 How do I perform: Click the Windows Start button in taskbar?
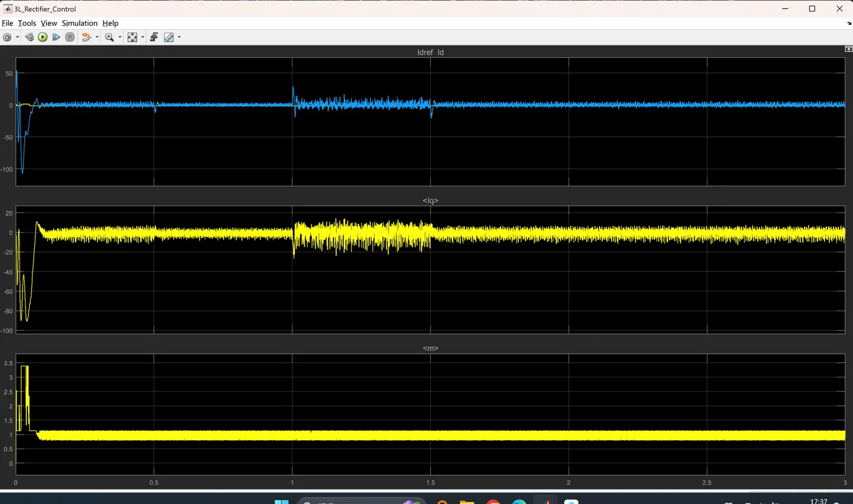281,502
